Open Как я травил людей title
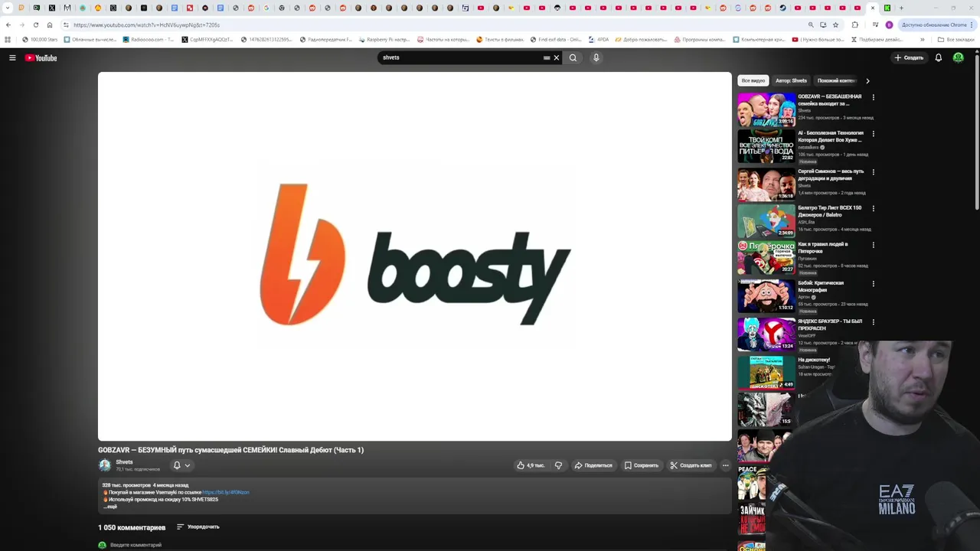The image size is (980, 551). (823, 248)
